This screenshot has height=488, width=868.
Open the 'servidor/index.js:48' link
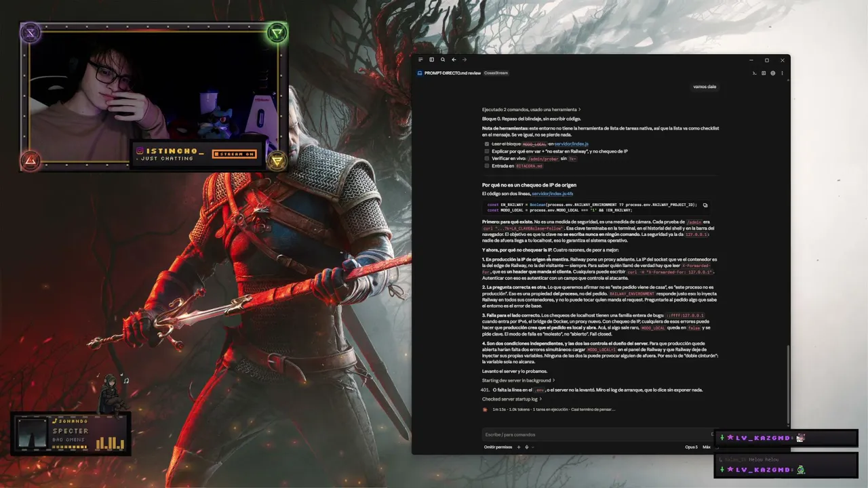point(552,194)
